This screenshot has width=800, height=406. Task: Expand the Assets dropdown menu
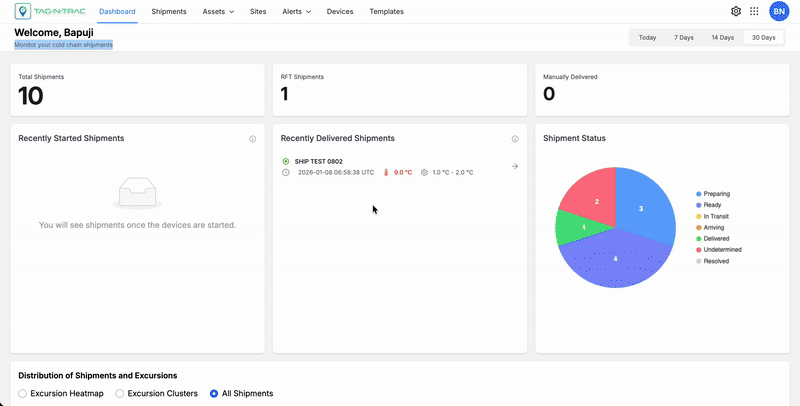point(218,11)
